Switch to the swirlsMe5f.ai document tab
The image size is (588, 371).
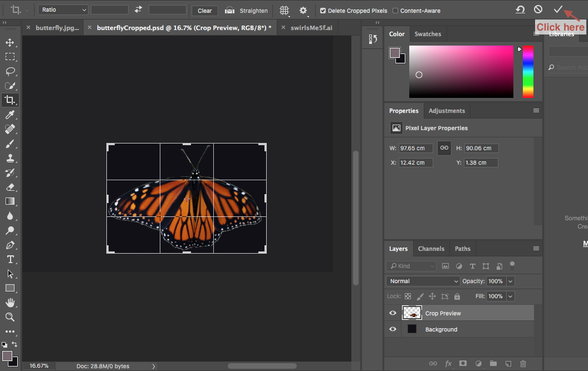click(311, 28)
